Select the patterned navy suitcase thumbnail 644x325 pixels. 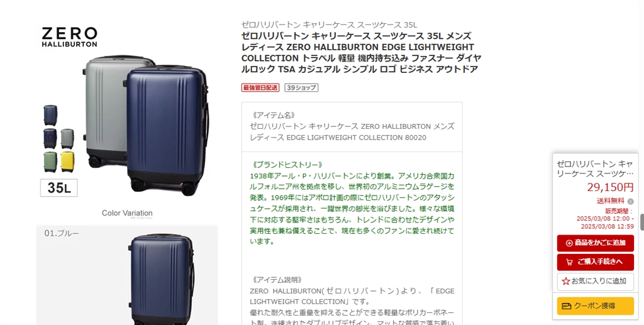pos(50,138)
